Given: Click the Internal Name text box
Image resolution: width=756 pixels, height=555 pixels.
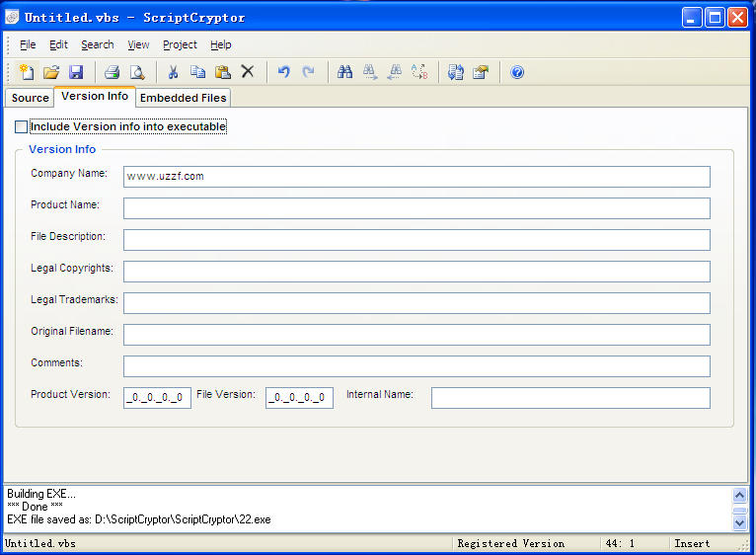Looking at the screenshot, I should coord(569,398).
